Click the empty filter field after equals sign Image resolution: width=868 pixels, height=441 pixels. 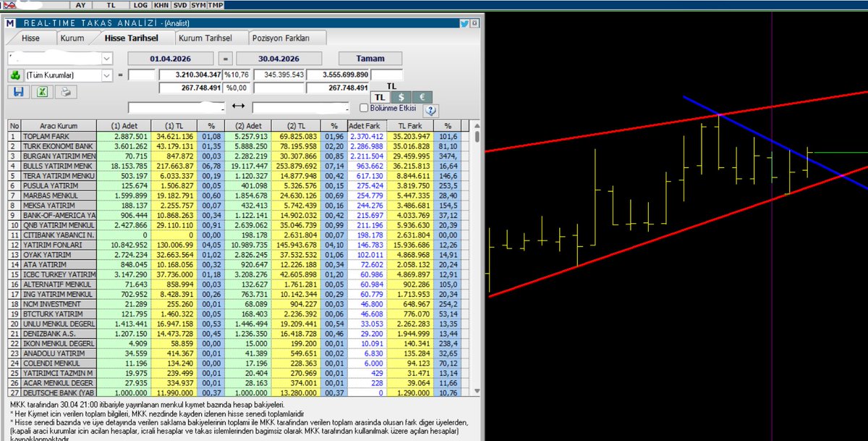coord(142,75)
